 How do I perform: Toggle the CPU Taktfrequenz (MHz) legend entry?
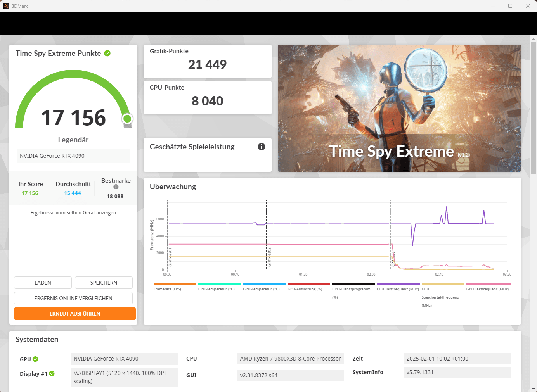[398, 287]
